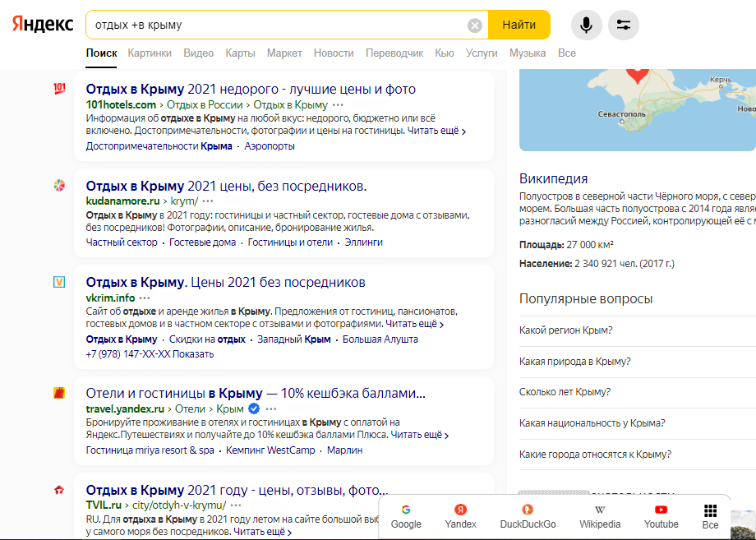Open the Музыка tab

(528, 53)
